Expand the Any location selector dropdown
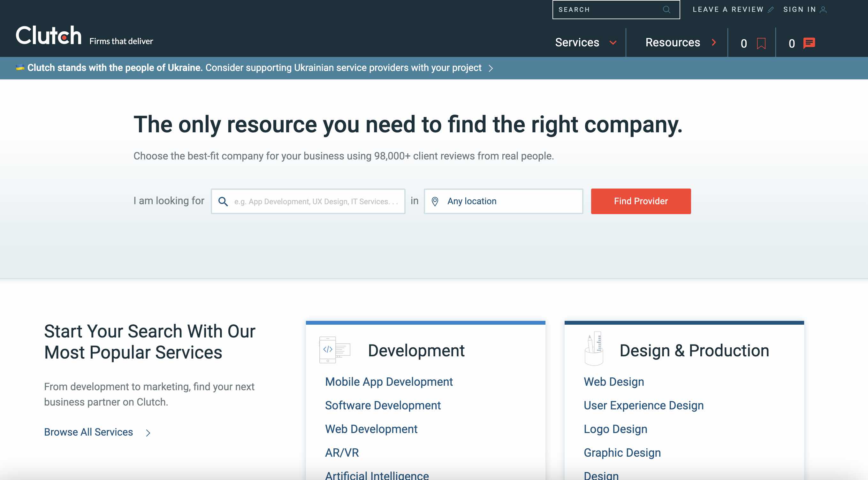 click(x=503, y=201)
